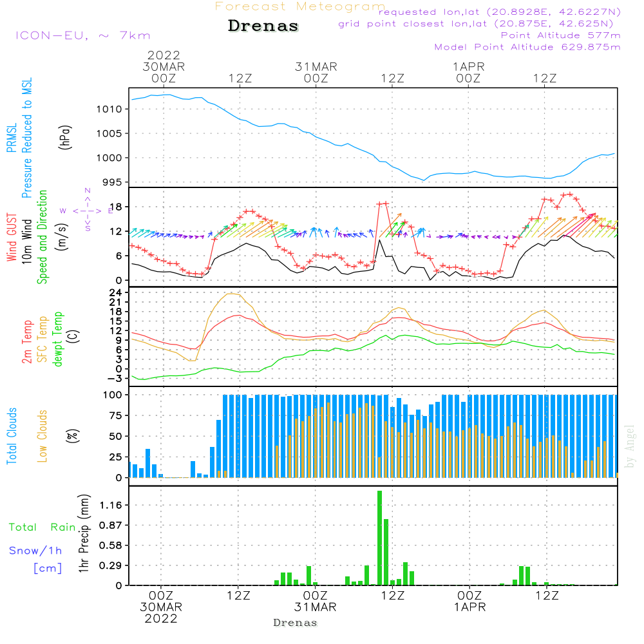Select the requested lon,lat coordinates line
Screen dimensions: 644x644
[x=499, y=12]
